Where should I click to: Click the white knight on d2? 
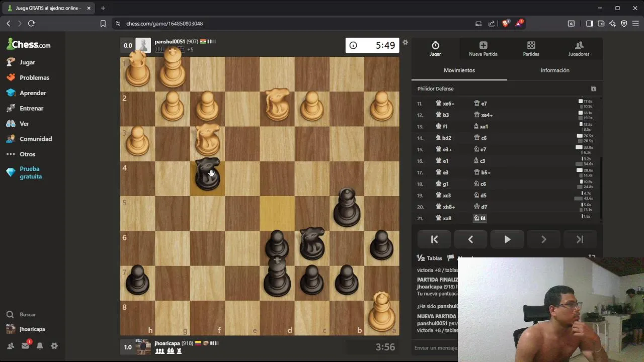pyautogui.click(x=277, y=105)
